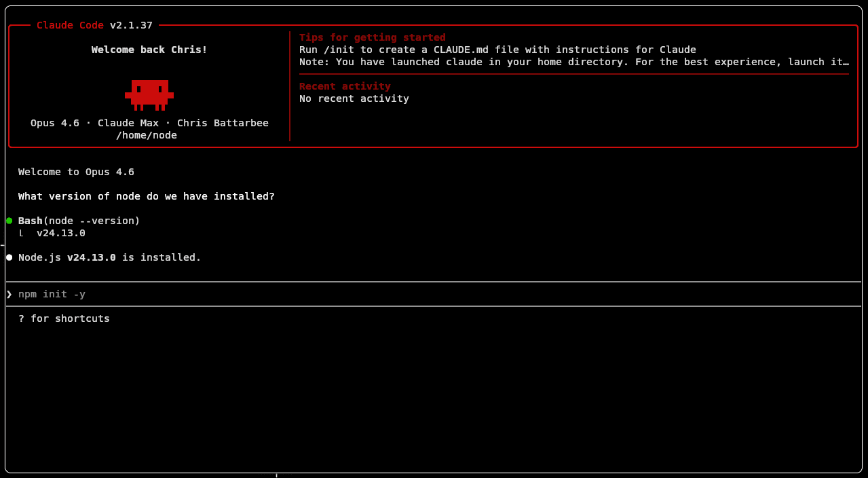
Task: Click the green Bash success indicator dot
Action: (x=9, y=220)
